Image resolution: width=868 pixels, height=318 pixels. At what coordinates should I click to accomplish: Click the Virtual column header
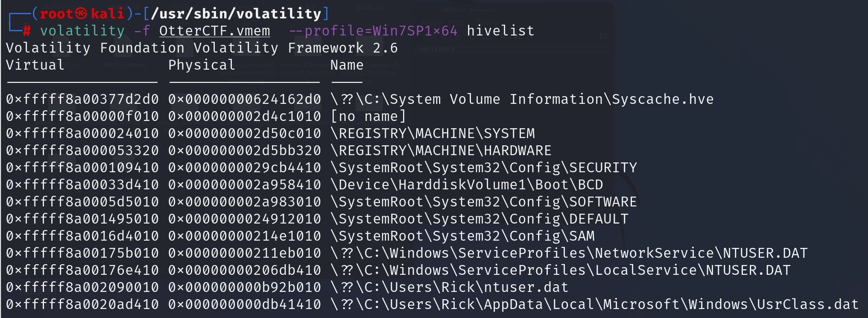click(35, 65)
